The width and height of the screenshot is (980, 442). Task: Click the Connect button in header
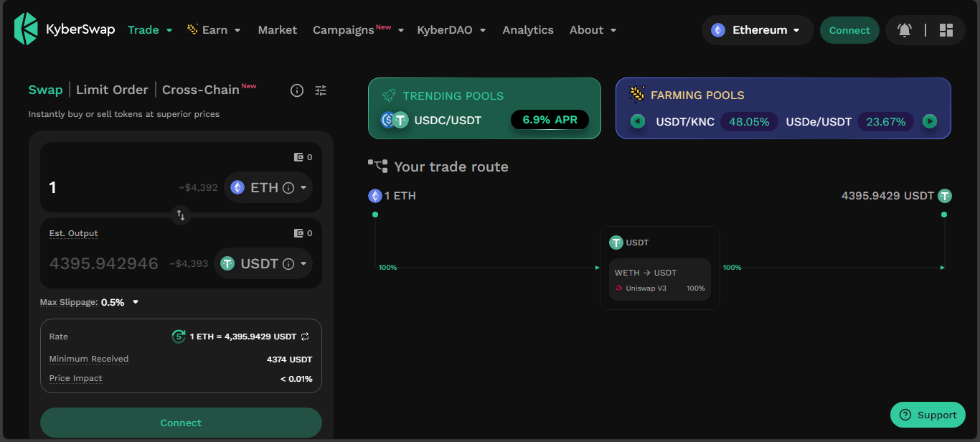pyautogui.click(x=849, y=30)
